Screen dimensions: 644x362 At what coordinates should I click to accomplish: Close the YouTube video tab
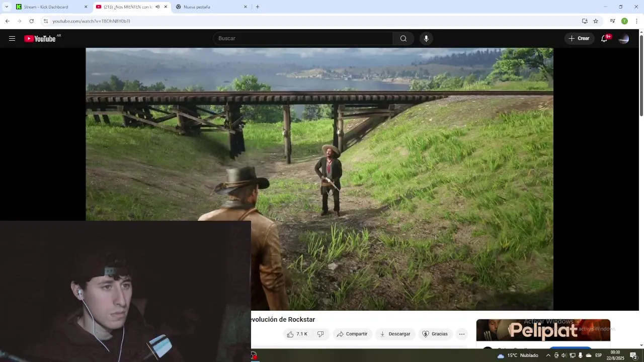coord(166,7)
